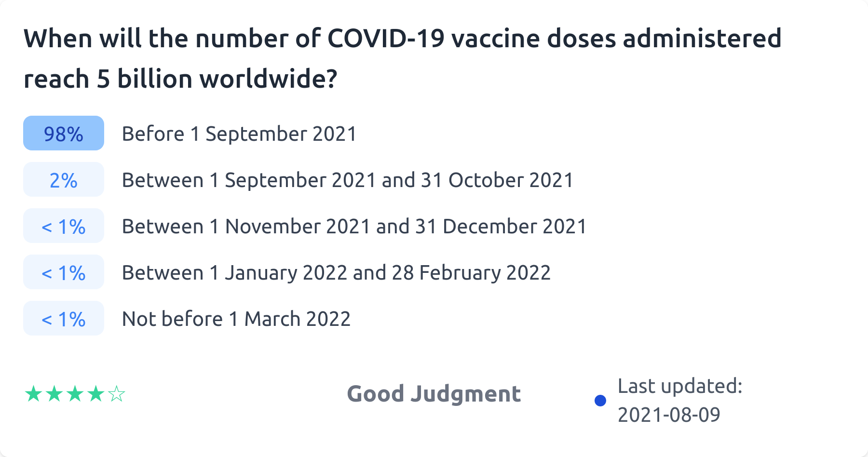This screenshot has height=457, width=868.
Task: Click the empty fifth rating star
Action: (x=117, y=394)
